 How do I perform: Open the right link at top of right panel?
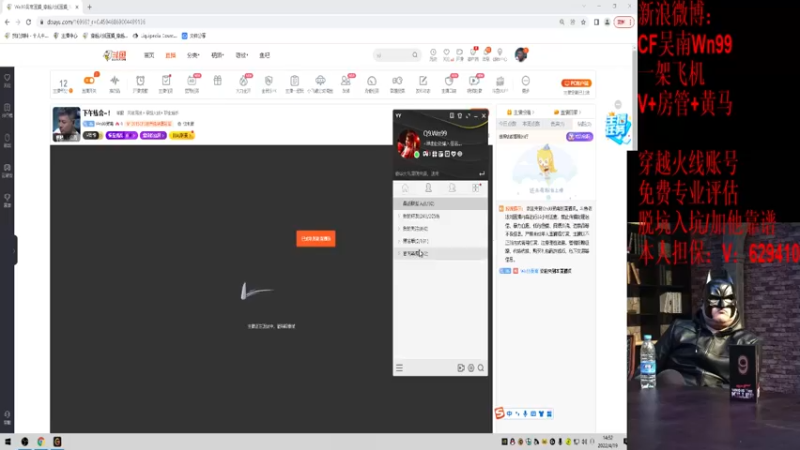(x=566, y=112)
